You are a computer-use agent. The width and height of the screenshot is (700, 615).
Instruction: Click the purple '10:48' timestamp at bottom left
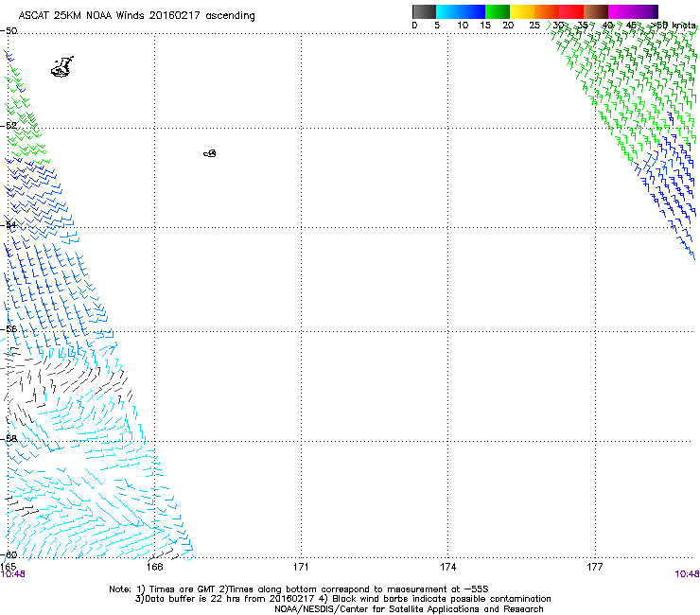pos(12,574)
